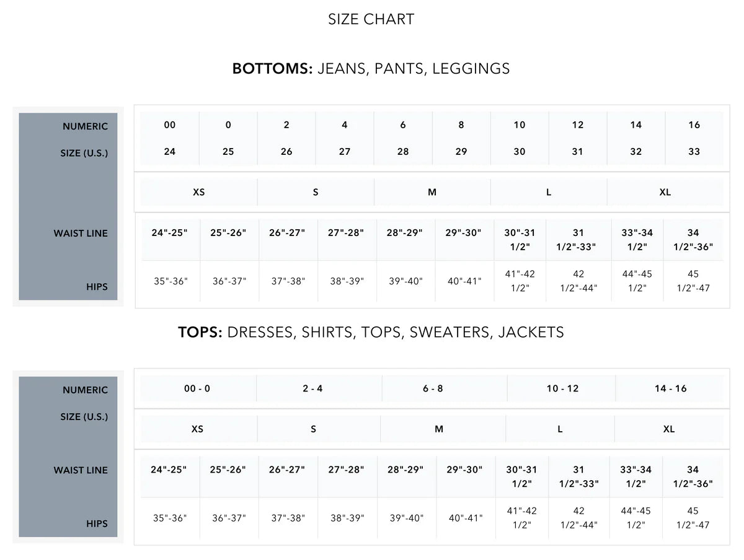
Task: Select numeric size 16 in Bottoms table
Action: click(694, 125)
